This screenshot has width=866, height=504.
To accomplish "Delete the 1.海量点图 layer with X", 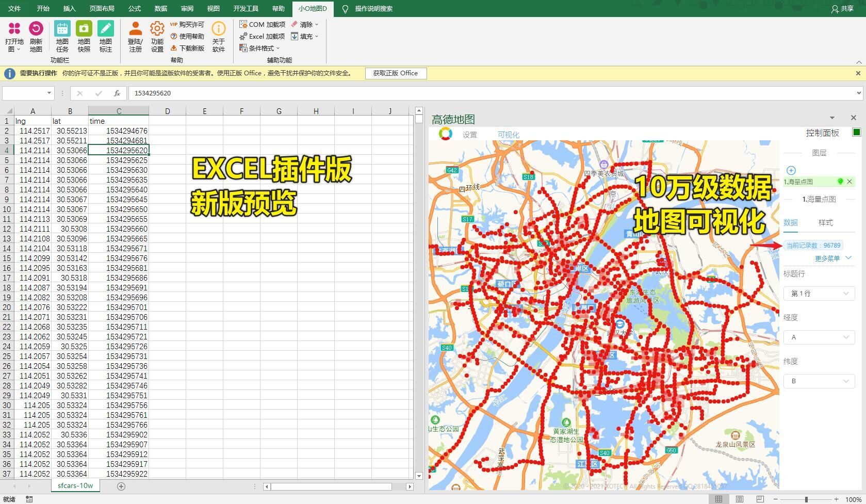I will tap(849, 182).
